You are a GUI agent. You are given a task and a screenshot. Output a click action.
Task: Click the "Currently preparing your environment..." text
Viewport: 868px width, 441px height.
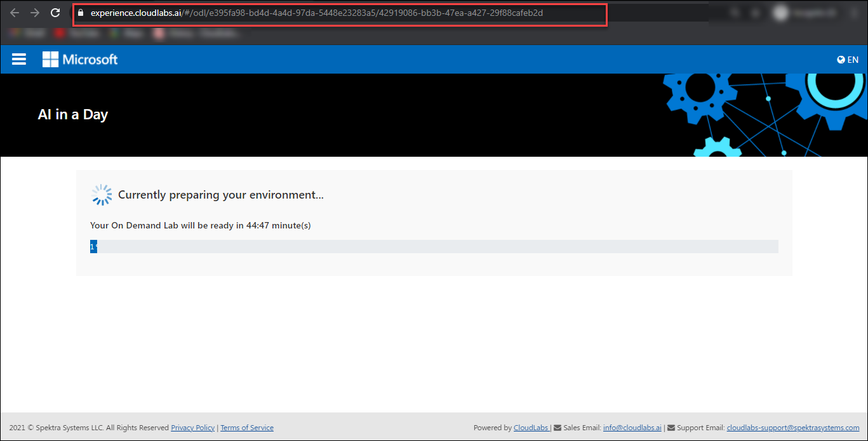click(221, 195)
